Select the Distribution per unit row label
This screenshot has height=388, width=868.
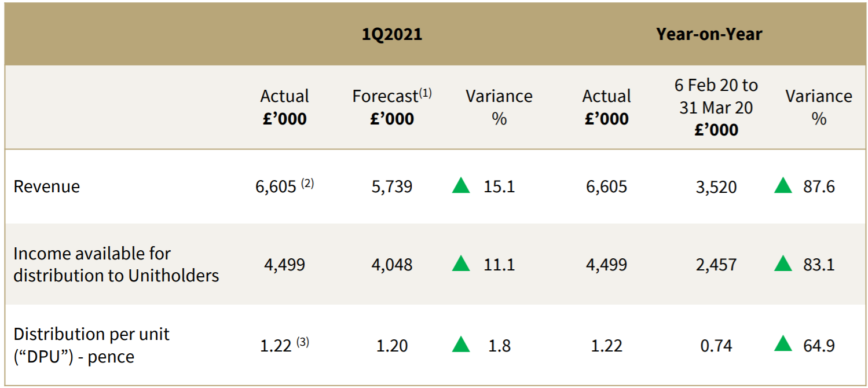(x=91, y=345)
